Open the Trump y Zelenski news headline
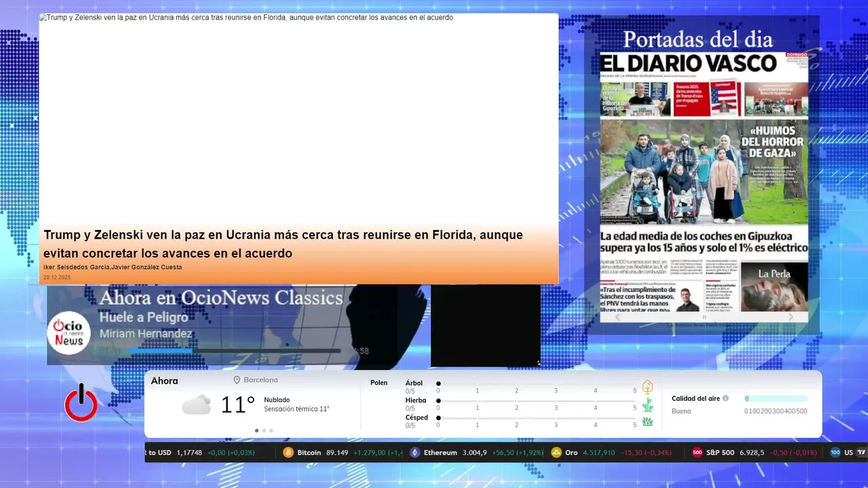The height and width of the screenshot is (488, 868). 283,244
